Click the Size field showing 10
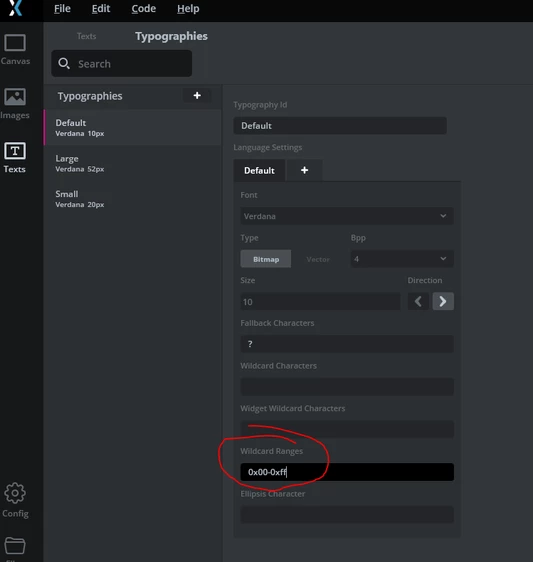 (320, 302)
